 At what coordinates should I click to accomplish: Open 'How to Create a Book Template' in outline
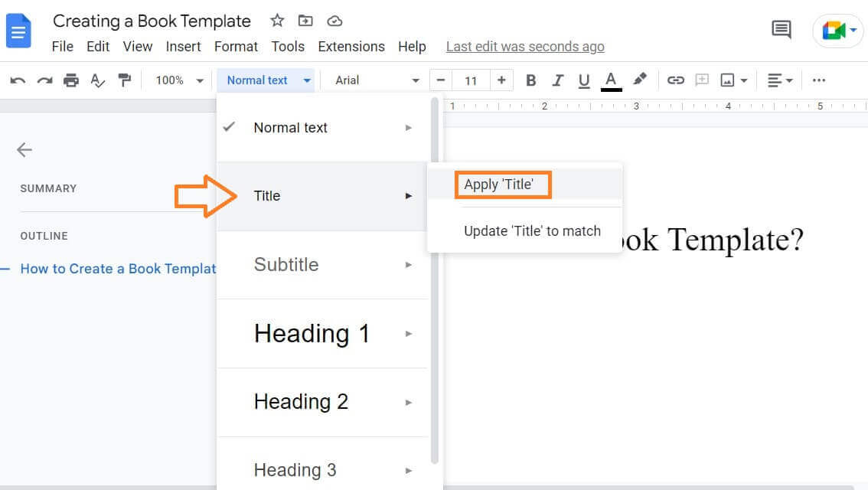pyautogui.click(x=115, y=269)
